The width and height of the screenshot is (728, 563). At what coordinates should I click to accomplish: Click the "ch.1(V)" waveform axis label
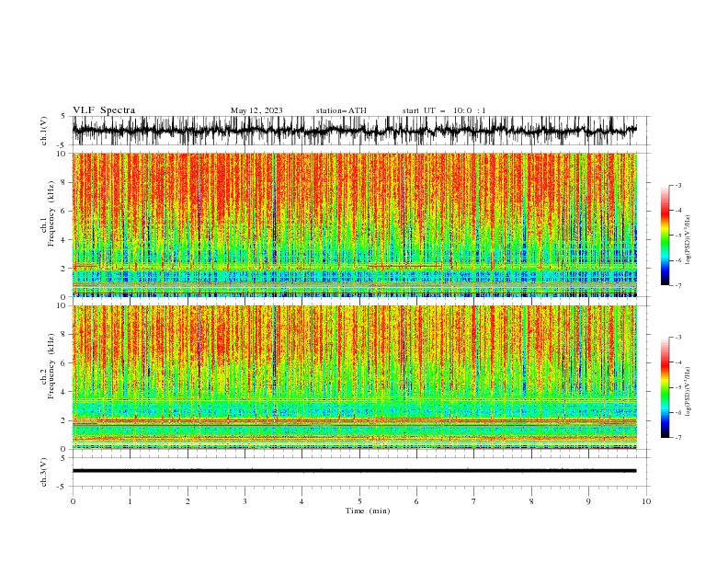[44, 131]
